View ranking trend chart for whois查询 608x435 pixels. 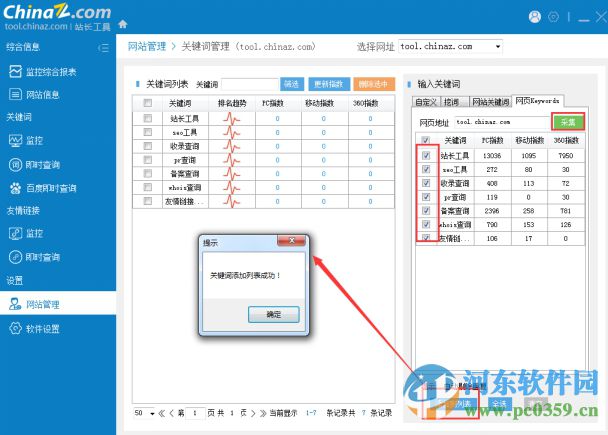231,188
